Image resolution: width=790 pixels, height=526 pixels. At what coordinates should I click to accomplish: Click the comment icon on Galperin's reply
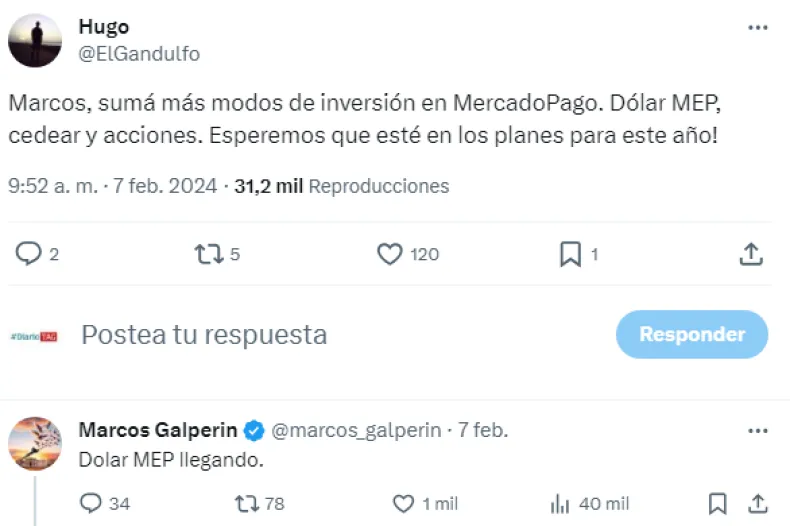(x=91, y=502)
